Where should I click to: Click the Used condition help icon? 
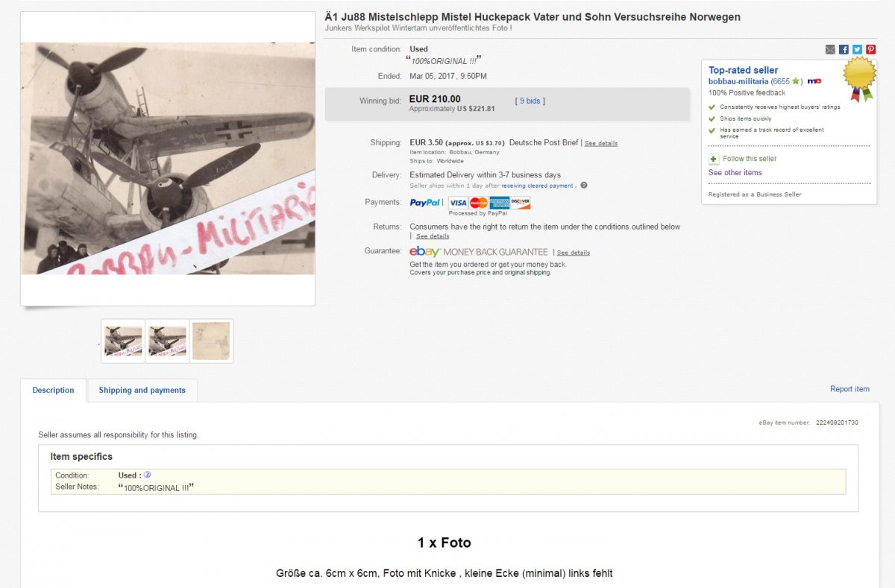tap(147, 475)
